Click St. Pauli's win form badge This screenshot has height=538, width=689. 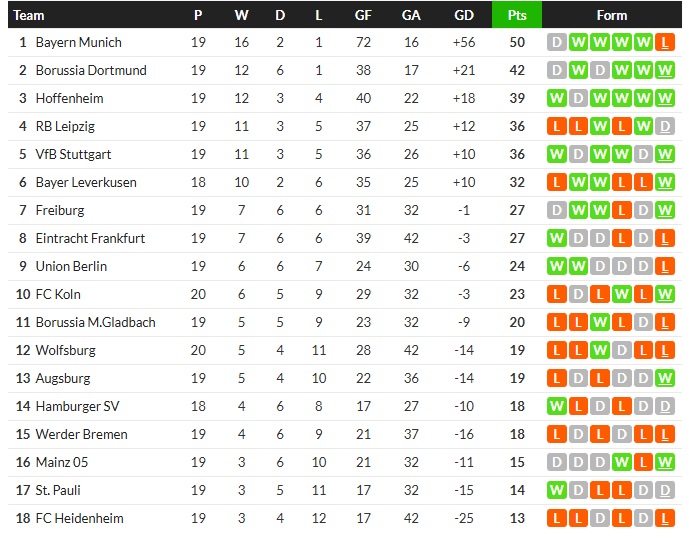[556, 490]
